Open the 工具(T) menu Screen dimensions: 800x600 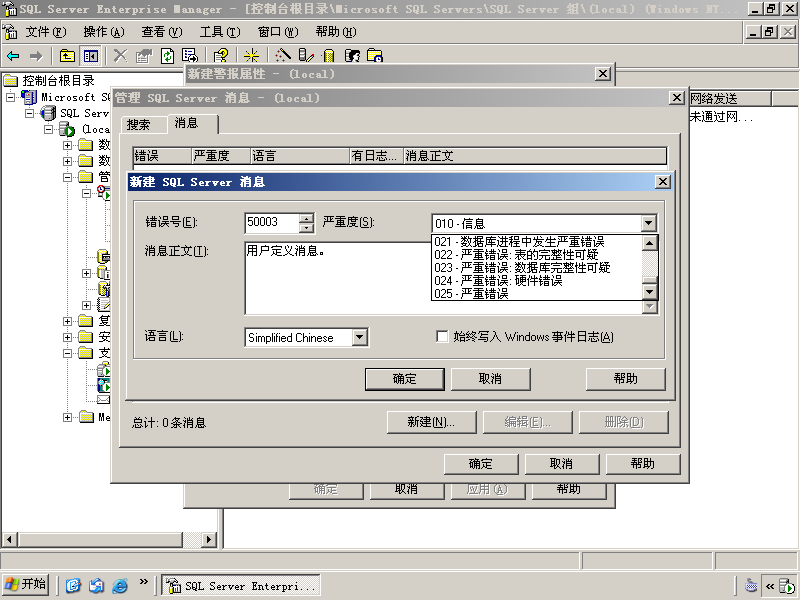pyautogui.click(x=220, y=32)
